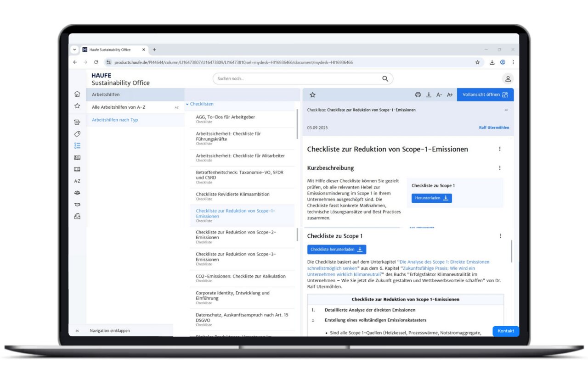This screenshot has width=588, height=384.
Task: Increase font size with A+ button
Action: tap(450, 95)
